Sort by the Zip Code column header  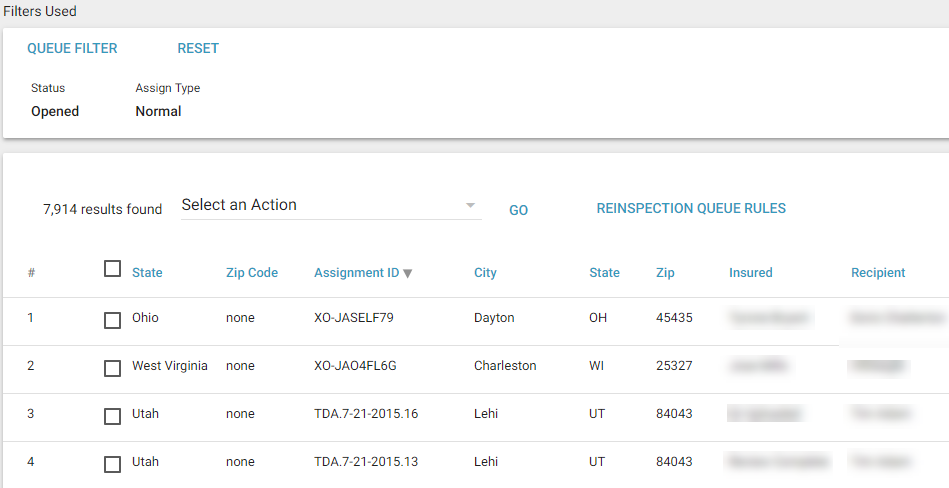(x=252, y=272)
